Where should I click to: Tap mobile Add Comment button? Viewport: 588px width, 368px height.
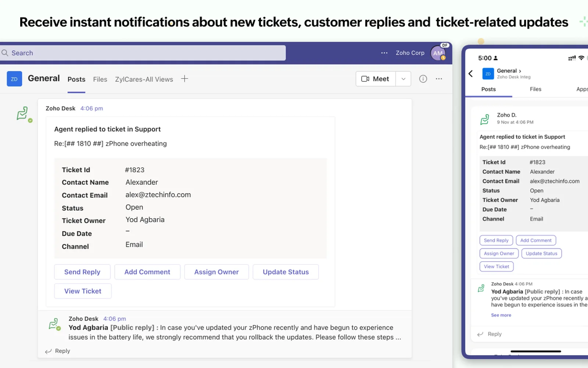point(536,240)
